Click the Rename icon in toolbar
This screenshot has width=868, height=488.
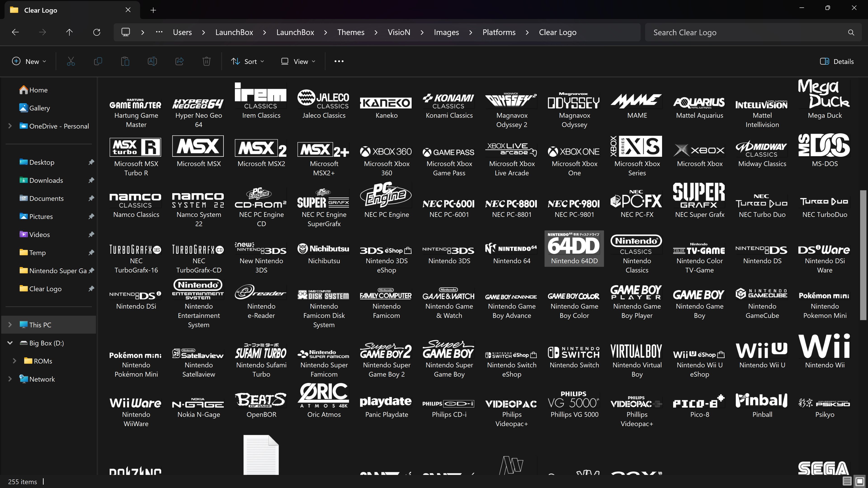tap(152, 61)
